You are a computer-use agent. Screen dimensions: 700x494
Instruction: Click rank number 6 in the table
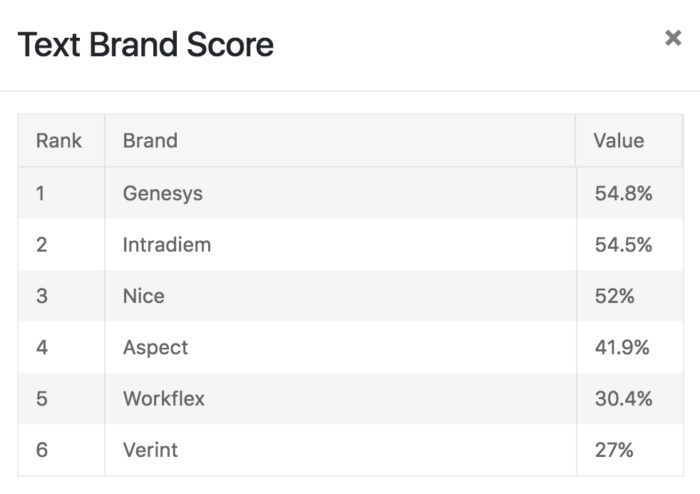point(42,450)
